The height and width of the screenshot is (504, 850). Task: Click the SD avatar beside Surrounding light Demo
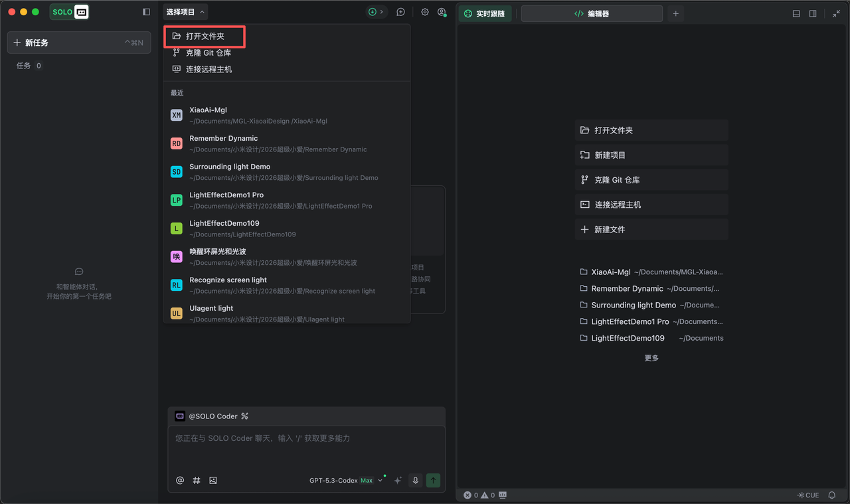pyautogui.click(x=176, y=172)
